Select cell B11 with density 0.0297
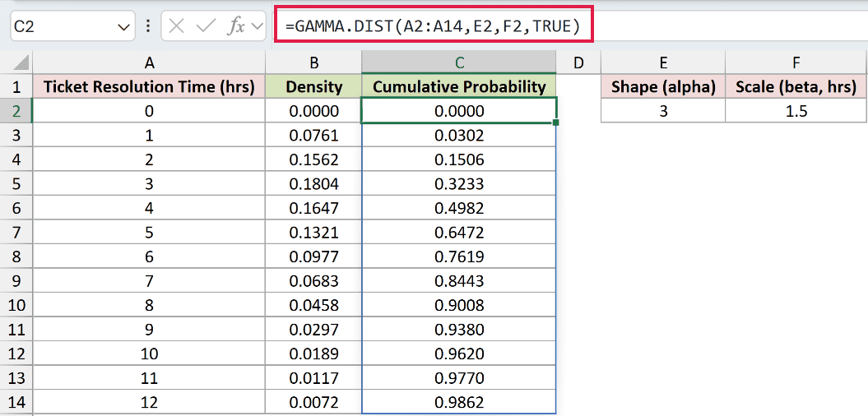Image resolution: width=868 pixels, height=416 pixels. pos(313,329)
